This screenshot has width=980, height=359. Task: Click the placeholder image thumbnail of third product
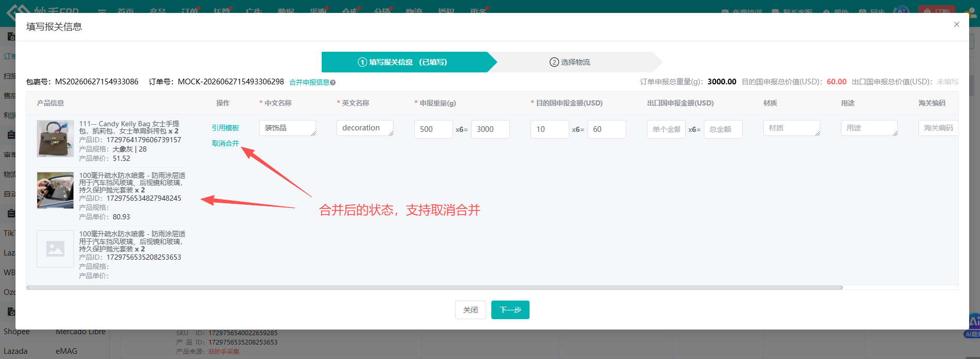pos(55,249)
